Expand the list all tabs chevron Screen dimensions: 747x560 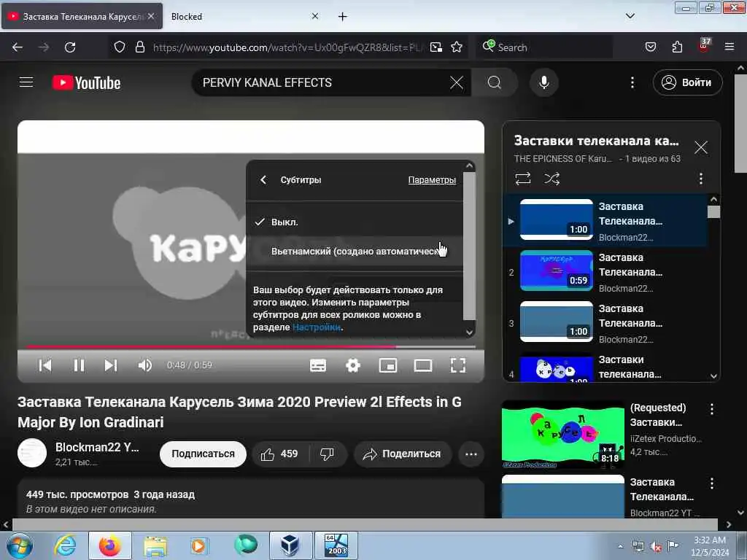(x=630, y=16)
